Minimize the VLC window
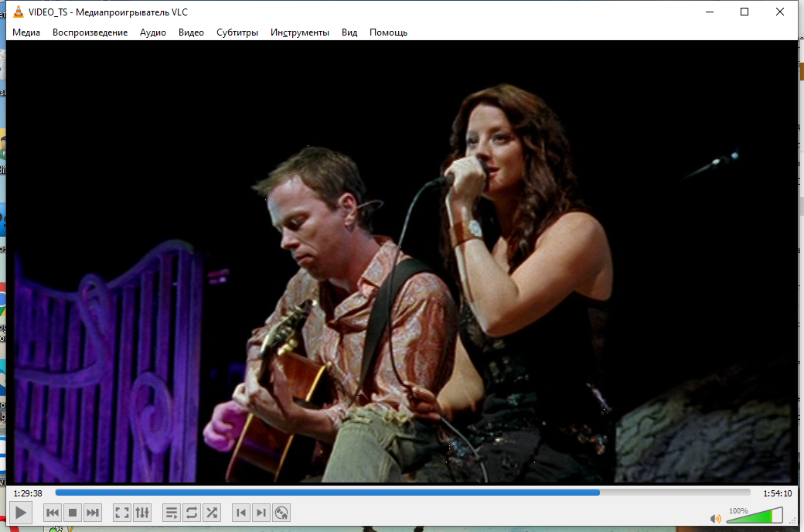The height and width of the screenshot is (532, 804). [710, 12]
